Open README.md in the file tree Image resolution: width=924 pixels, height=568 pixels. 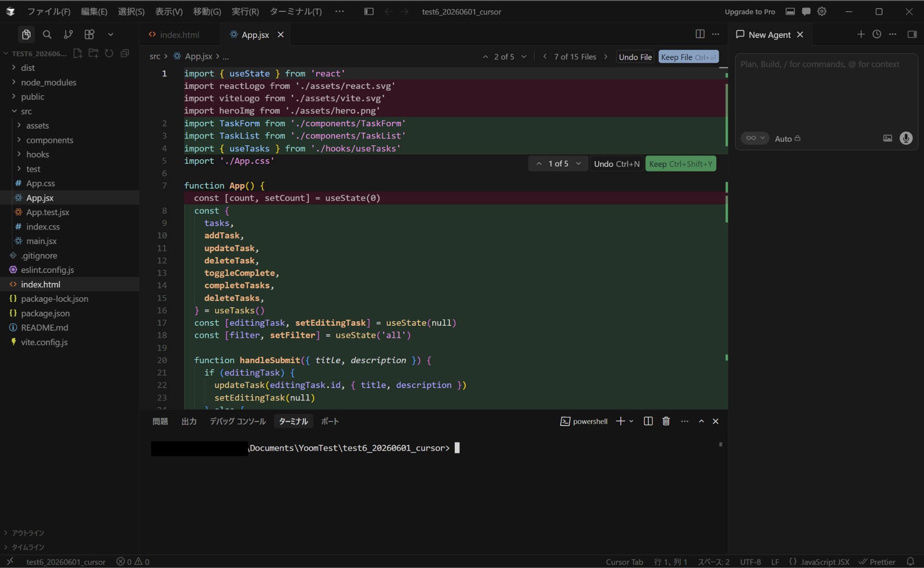(x=69, y=328)
